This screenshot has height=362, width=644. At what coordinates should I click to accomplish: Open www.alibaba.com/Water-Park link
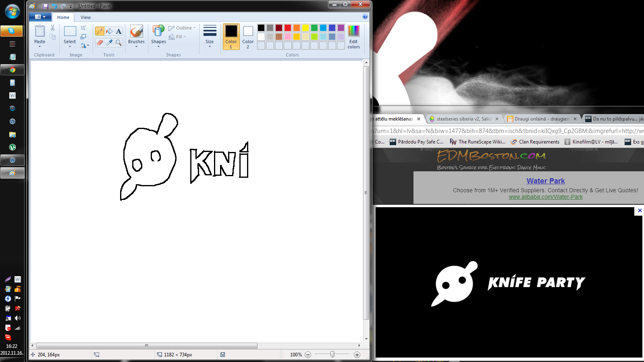click(x=546, y=197)
